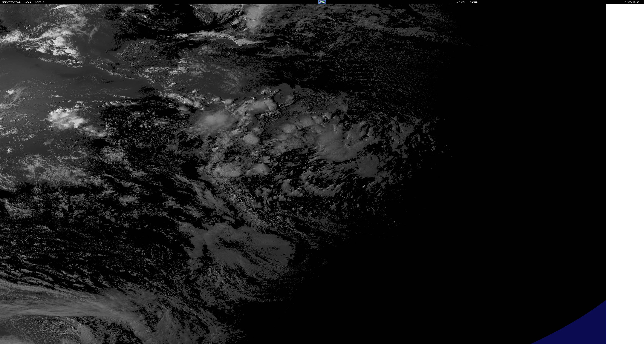Select the NOAA label in header
The height and width of the screenshot is (344, 644).
tap(28, 2)
